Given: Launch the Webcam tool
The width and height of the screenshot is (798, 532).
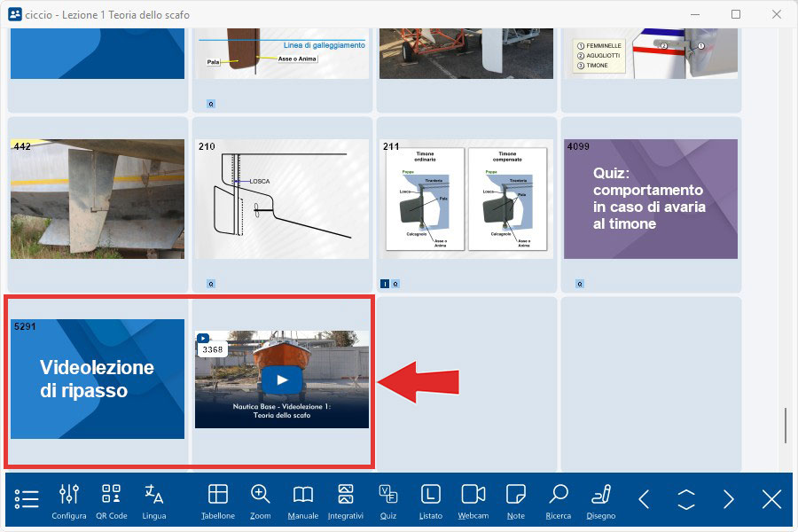Looking at the screenshot, I should pyautogui.click(x=473, y=499).
